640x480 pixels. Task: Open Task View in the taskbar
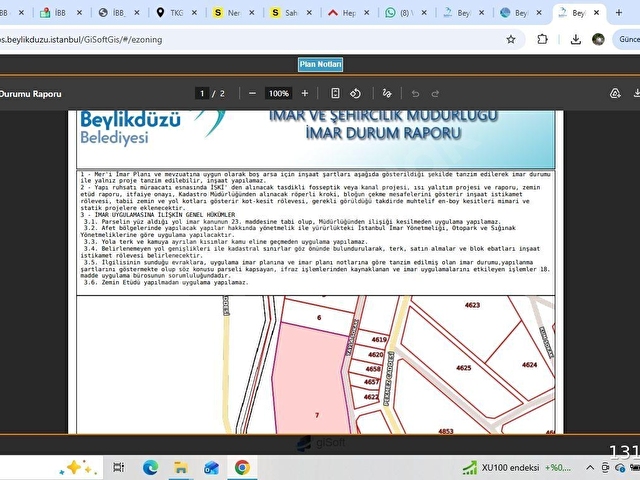[118, 467]
